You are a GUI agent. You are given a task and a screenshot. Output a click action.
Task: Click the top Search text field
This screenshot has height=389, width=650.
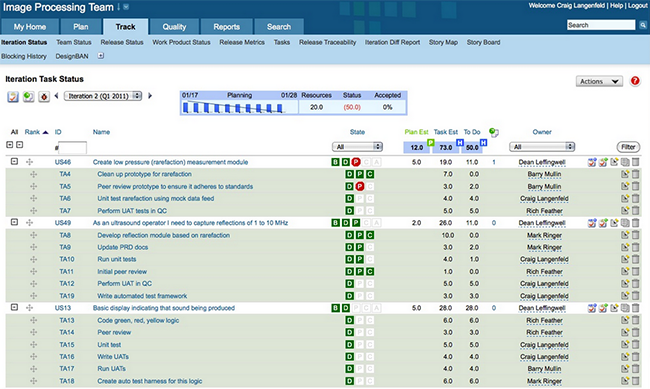coord(601,25)
